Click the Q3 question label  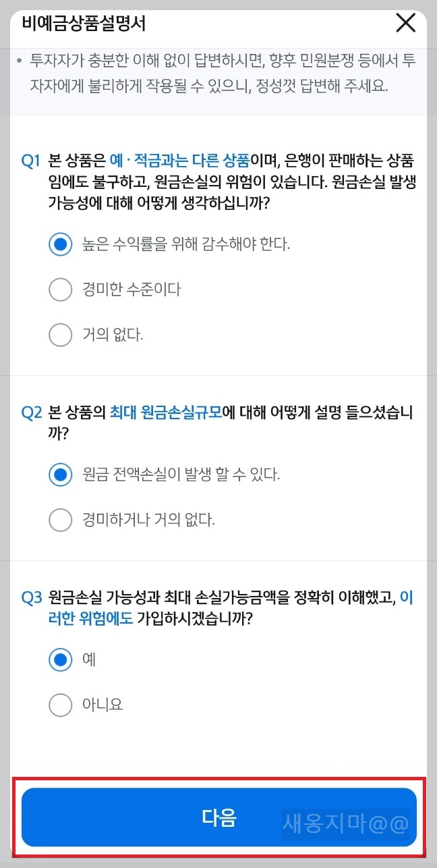[x=30, y=597]
